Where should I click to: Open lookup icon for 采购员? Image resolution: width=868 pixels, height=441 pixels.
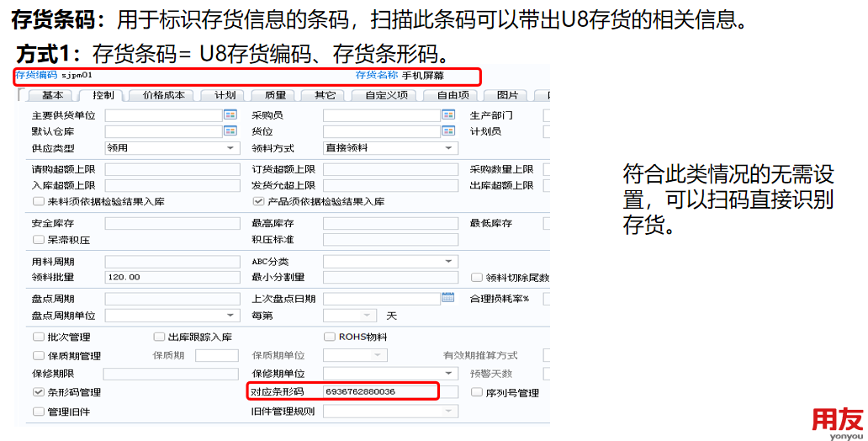[448, 114]
